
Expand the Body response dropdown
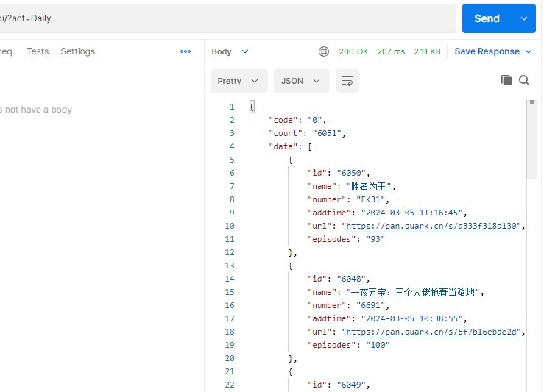coord(230,51)
